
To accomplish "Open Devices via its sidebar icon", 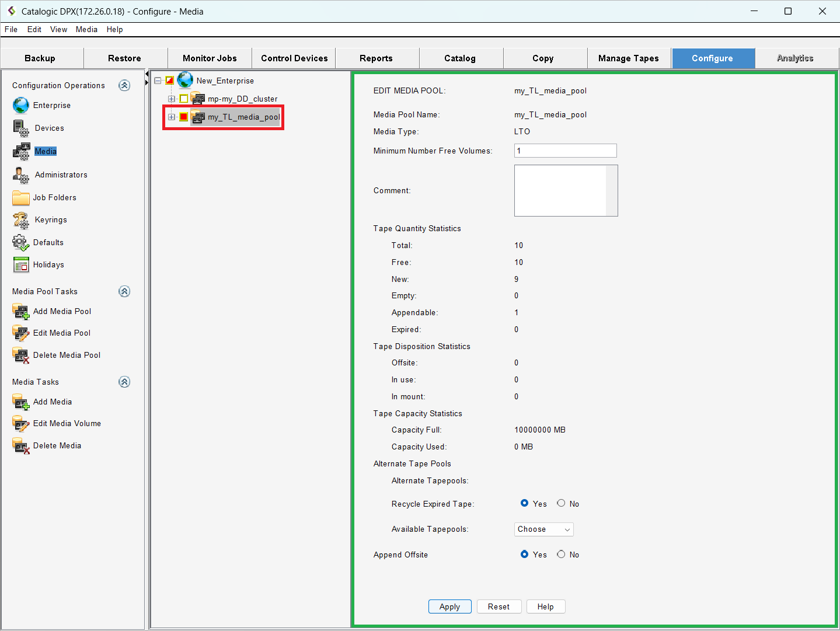I will tap(21, 128).
